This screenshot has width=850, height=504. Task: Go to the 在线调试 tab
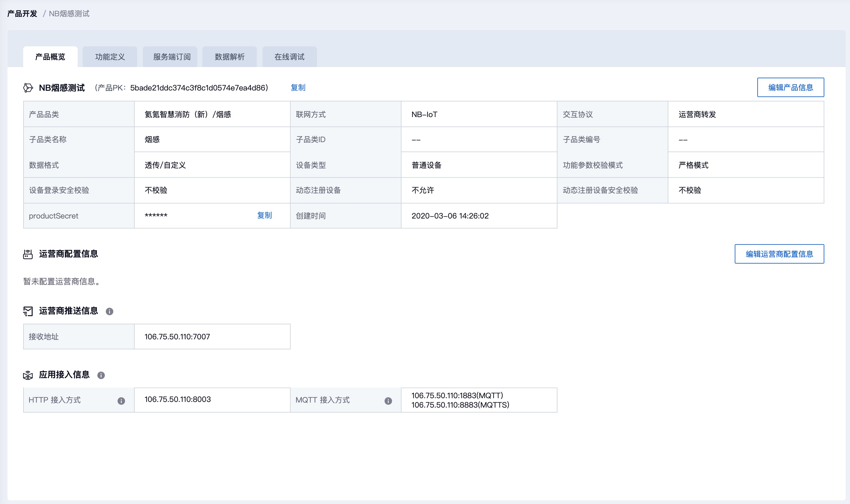[x=289, y=57]
